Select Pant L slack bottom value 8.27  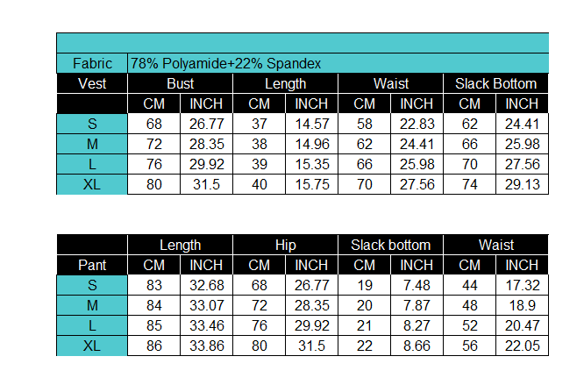coord(417,325)
